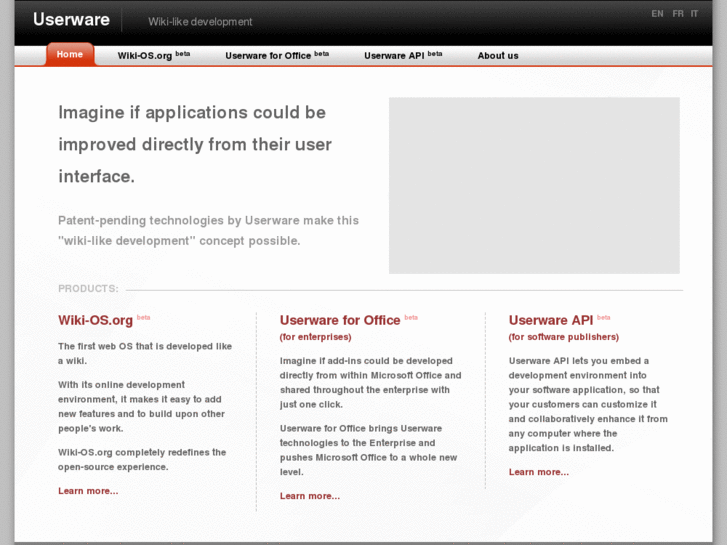Follow Learn more under Userware for Office
The width and height of the screenshot is (727, 545).
coord(310,496)
